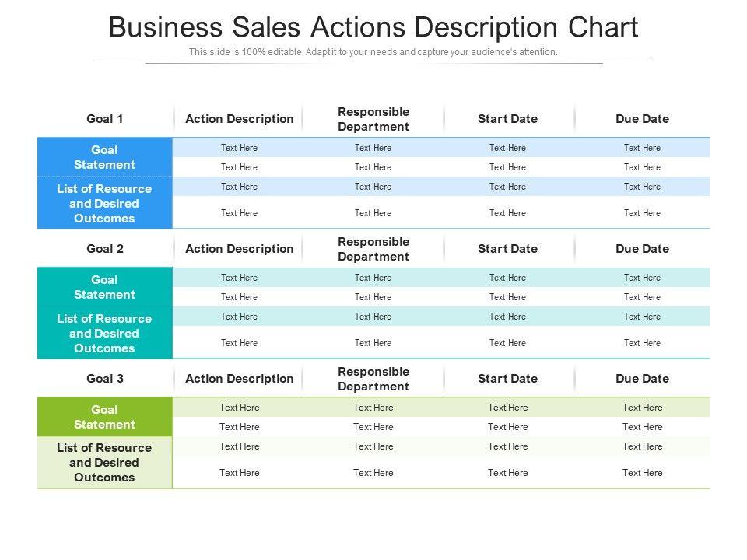The height and width of the screenshot is (560, 747).
Task: Pick the "Goal 3" header cell
Action: pos(105,379)
